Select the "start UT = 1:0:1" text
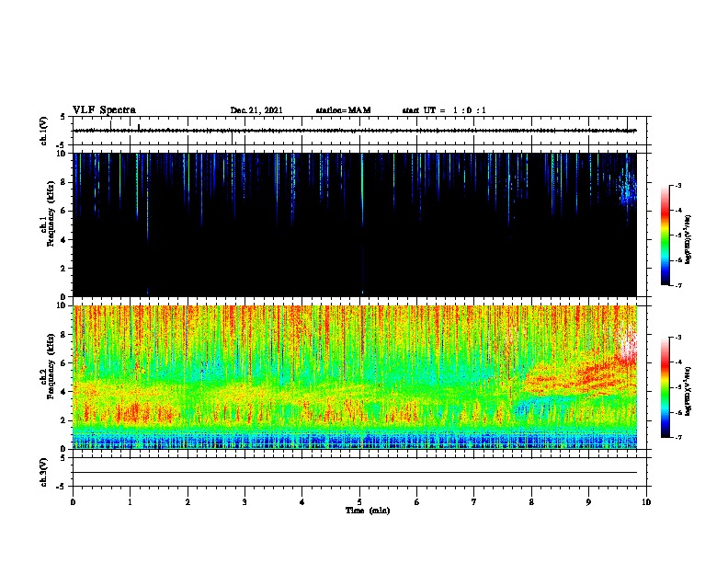The image size is (728, 563). (x=444, y=110)
